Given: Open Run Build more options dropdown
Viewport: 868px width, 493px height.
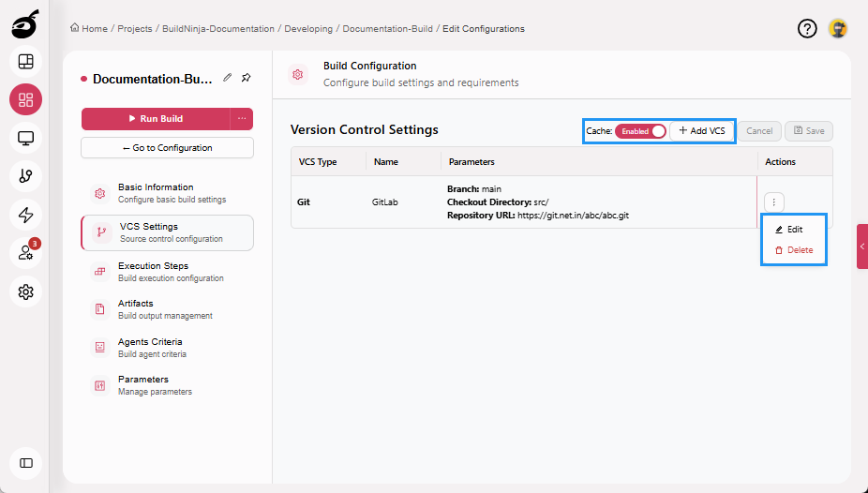Looking at the screenshot, I should click(x=242, y=119).
